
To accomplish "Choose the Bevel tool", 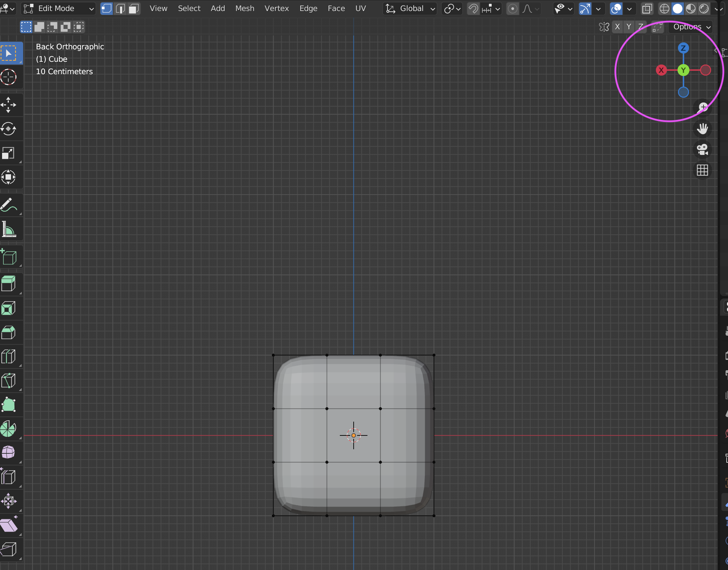I will point(9,333).
